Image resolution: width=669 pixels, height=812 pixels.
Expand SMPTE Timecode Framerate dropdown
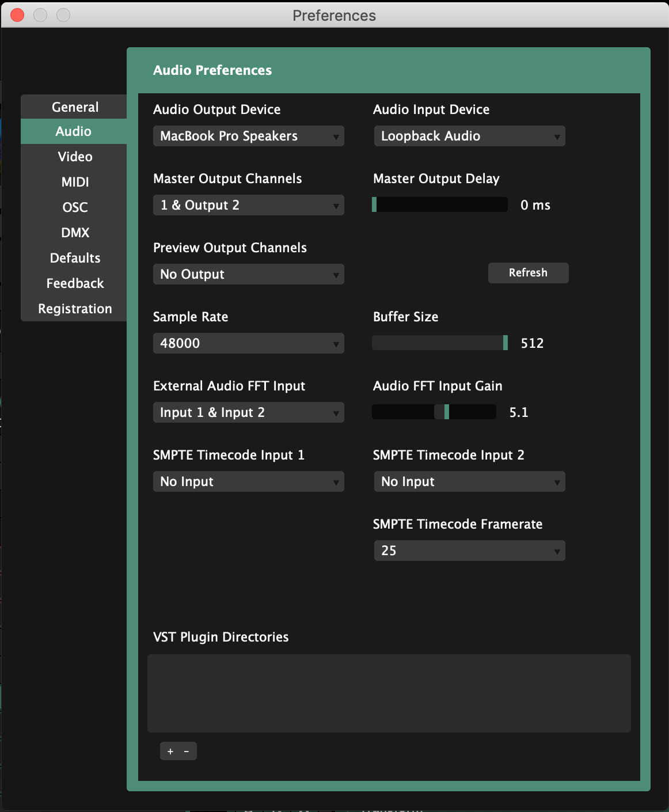pos(469,551)
